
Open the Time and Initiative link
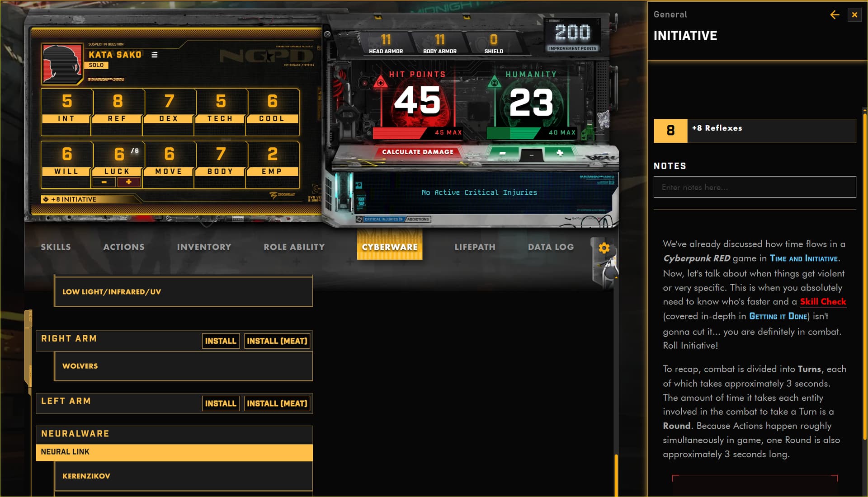click(x=804, y=258)
